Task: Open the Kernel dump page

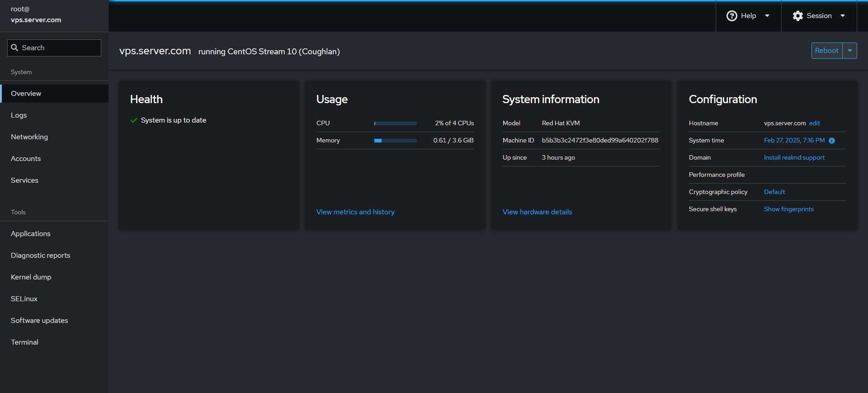Action: click(54, 277)
